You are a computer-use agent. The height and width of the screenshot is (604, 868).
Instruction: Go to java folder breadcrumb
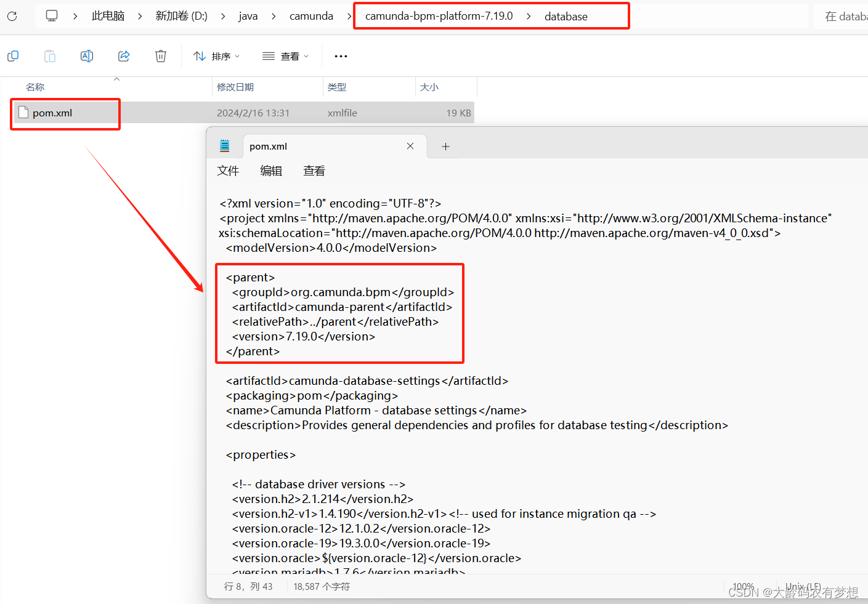[x=248, y=16]
